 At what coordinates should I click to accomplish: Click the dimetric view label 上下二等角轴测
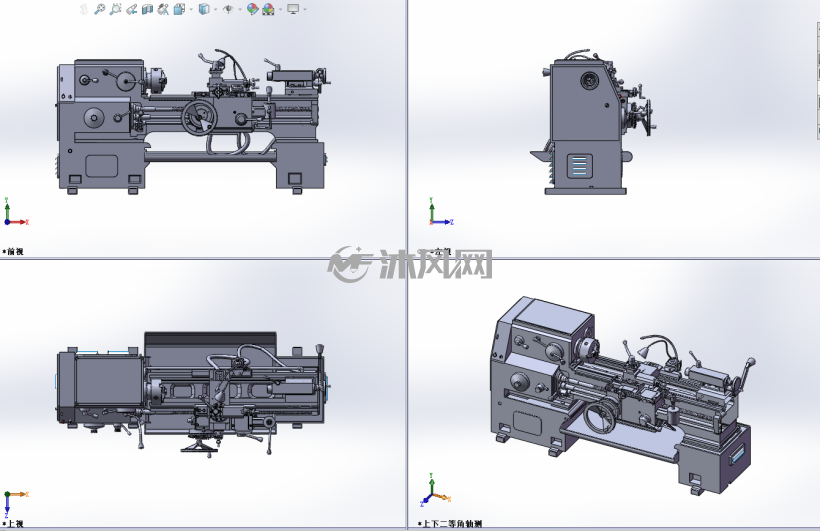click(452, 524)
